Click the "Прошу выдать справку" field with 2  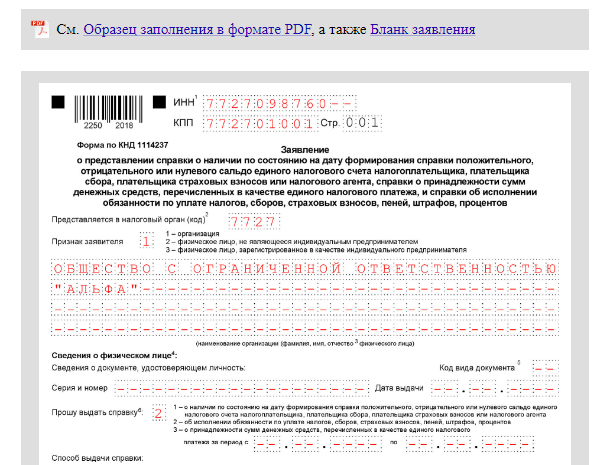point(159,413)
